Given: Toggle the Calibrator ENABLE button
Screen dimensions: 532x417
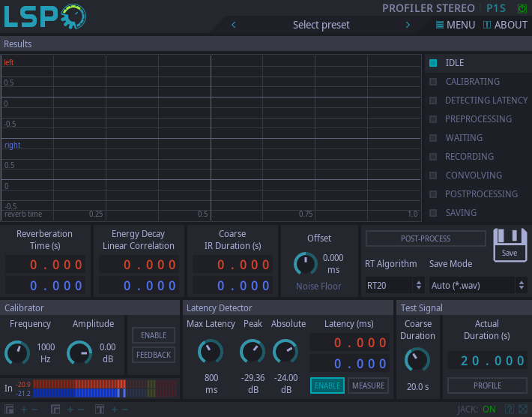Looking at the screenshot, I should (154, 335).
